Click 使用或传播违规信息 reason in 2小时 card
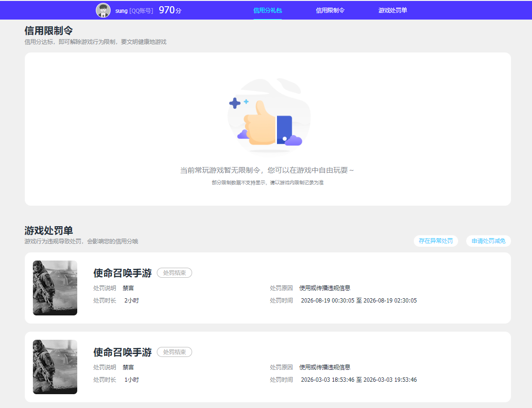532x408 pixels. [324, 288]
